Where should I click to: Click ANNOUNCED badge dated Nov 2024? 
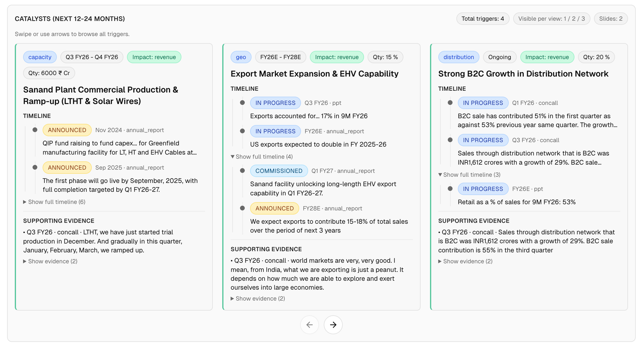[x=67, y=130]
